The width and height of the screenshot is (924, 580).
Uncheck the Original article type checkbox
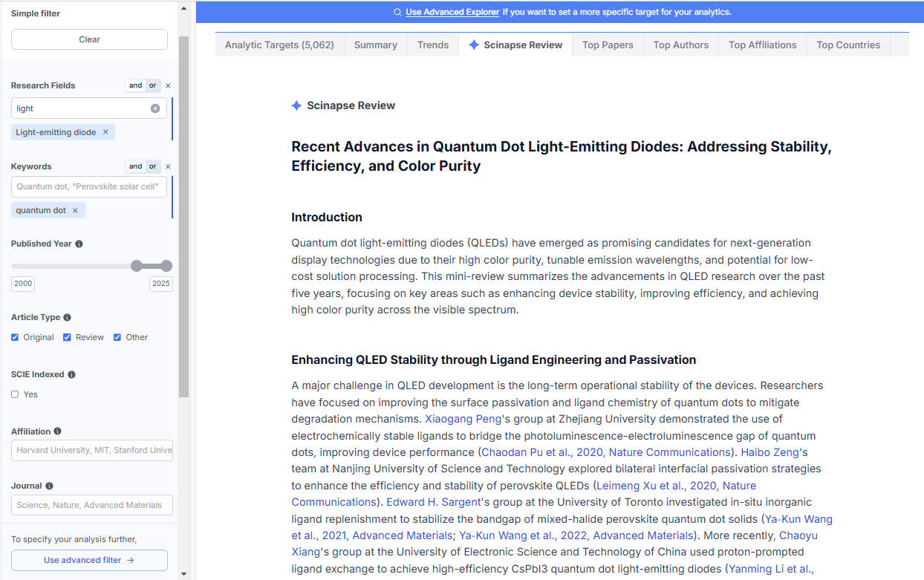tap(13, 336)
